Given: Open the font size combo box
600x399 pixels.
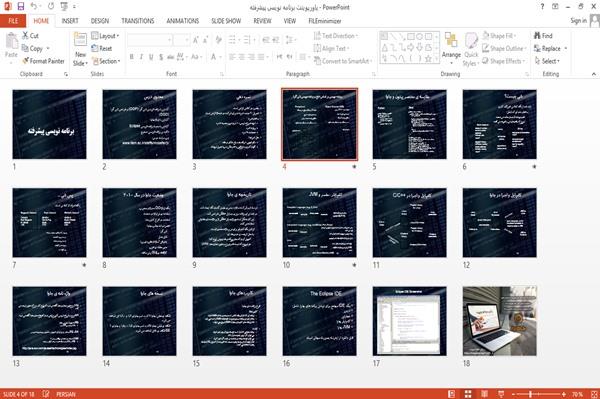Looking at the screenshot, I should pyautogui.click(x=181, y=39).
